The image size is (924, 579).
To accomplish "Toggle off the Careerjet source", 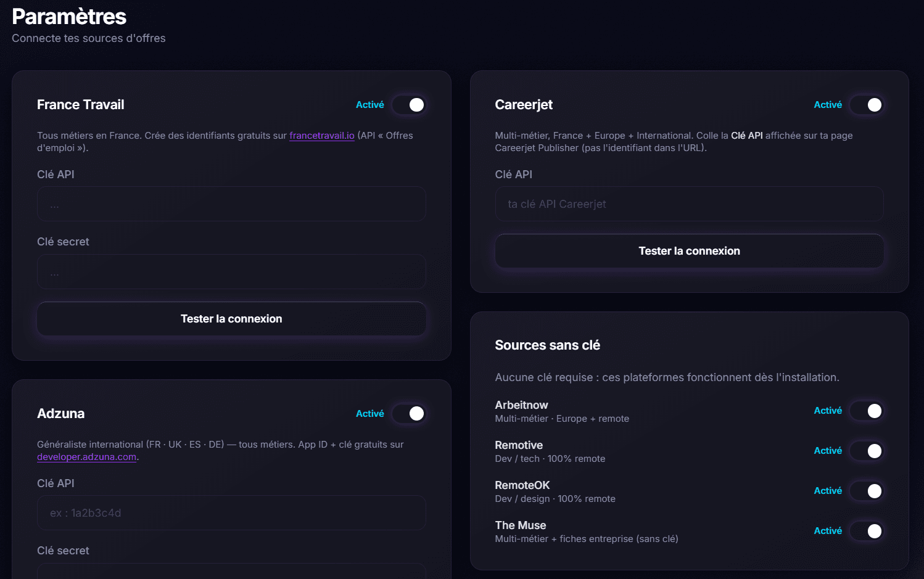I will 867,105.
